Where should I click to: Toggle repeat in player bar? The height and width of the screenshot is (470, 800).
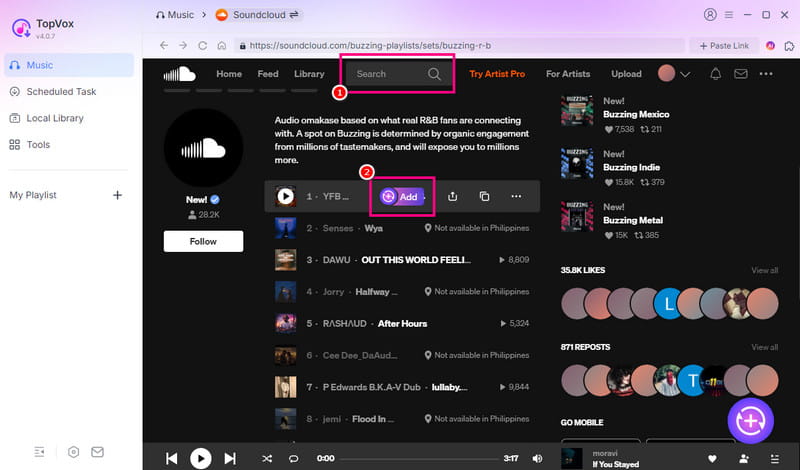click(293, 458)
